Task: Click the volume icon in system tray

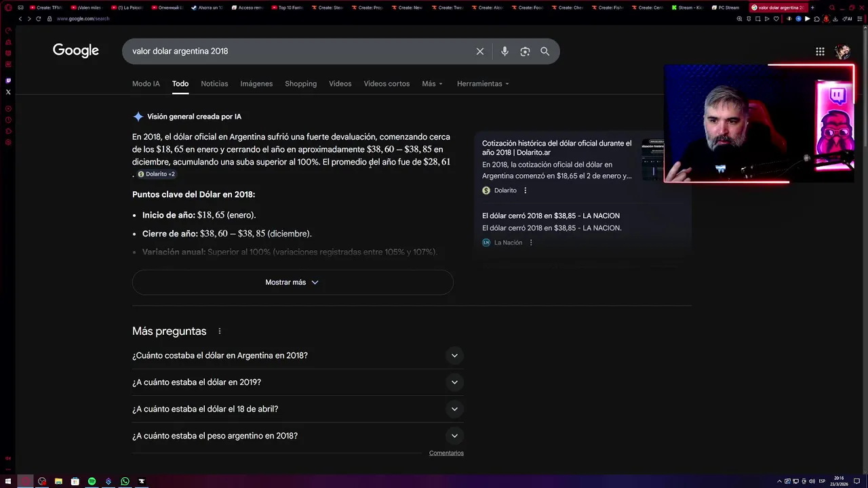Action: click(x=811, y=481)
